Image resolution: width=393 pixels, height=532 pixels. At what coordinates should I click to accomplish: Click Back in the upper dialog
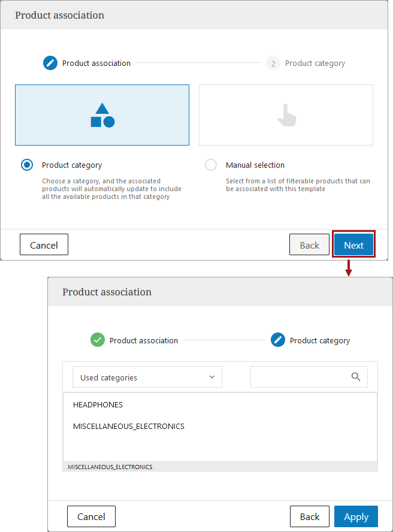pos(309,245)
